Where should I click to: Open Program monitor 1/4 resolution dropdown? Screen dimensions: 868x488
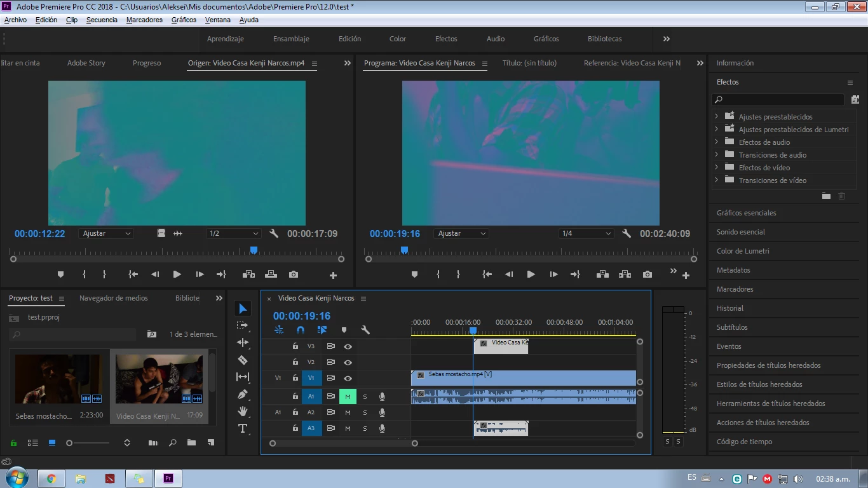click(586, 233)
